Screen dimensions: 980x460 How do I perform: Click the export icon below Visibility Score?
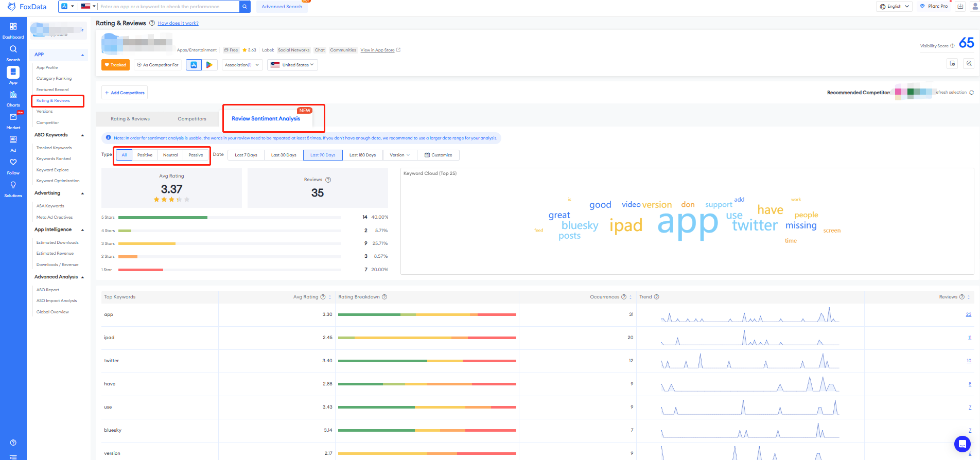click(x=952, y=63)
